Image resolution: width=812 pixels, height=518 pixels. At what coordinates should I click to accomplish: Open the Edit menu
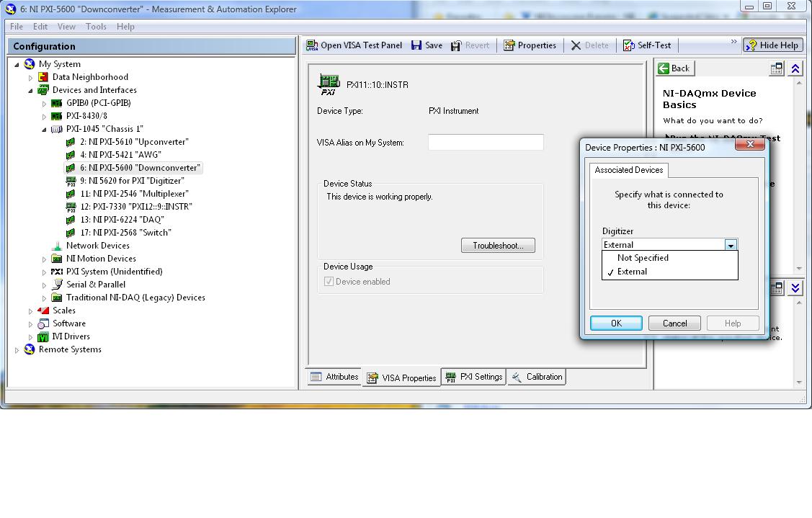tap(40, 27)
